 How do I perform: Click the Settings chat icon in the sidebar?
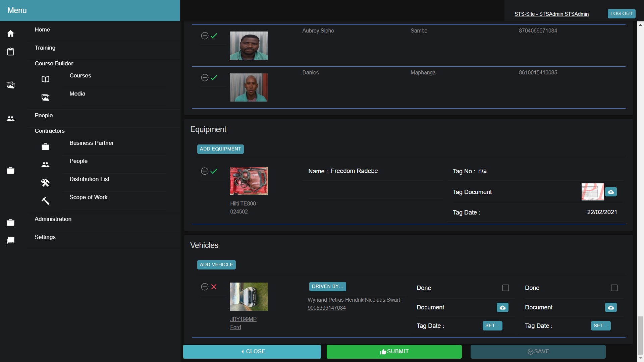click(10, 241)
